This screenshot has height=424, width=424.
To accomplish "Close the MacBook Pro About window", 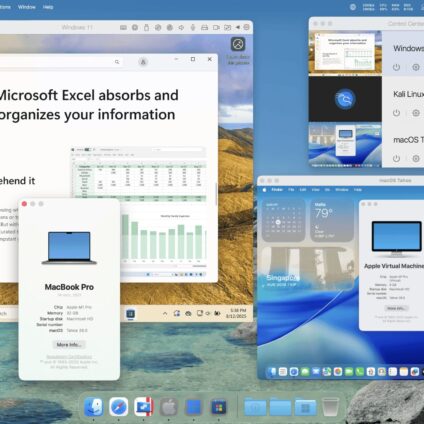I will 24,204.
